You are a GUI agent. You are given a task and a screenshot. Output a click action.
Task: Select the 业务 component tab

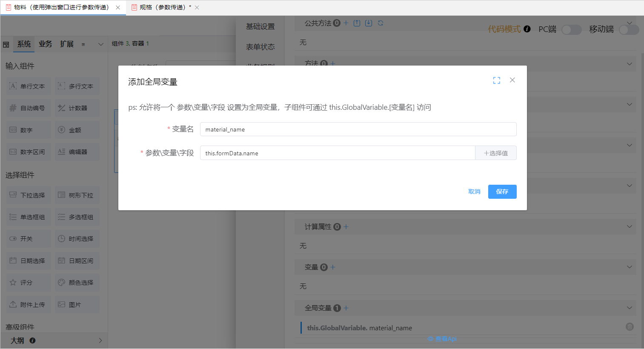pos(45,44)
